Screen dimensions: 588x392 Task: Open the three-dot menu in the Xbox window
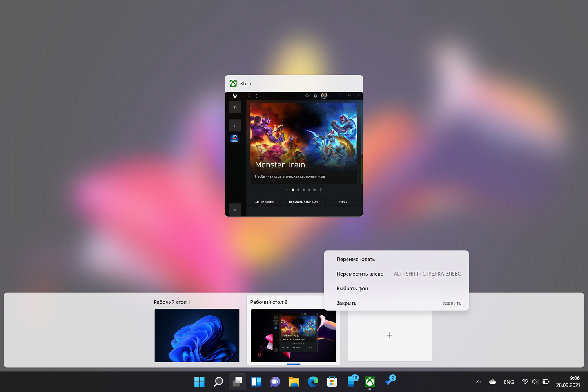[x=257, y=96]
